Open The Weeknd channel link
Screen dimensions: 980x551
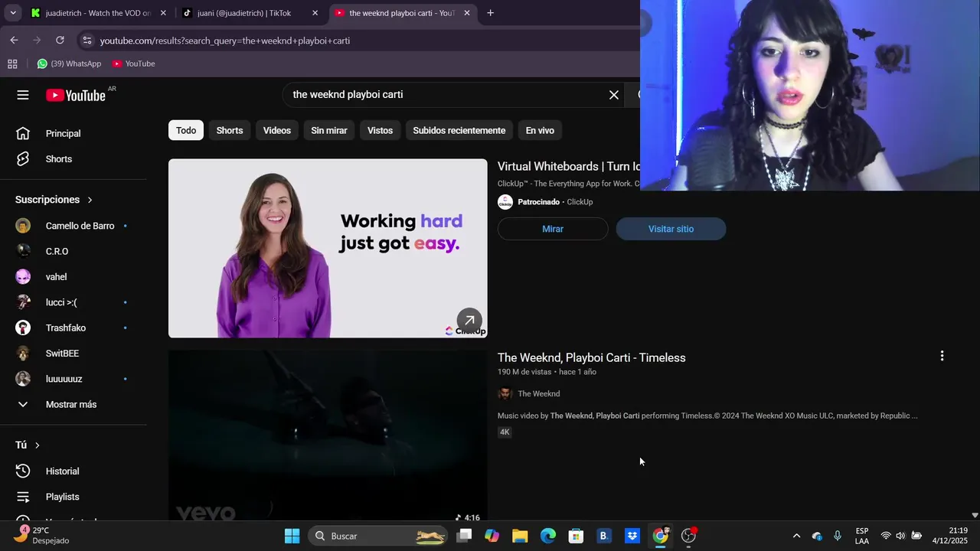(538, 393)
